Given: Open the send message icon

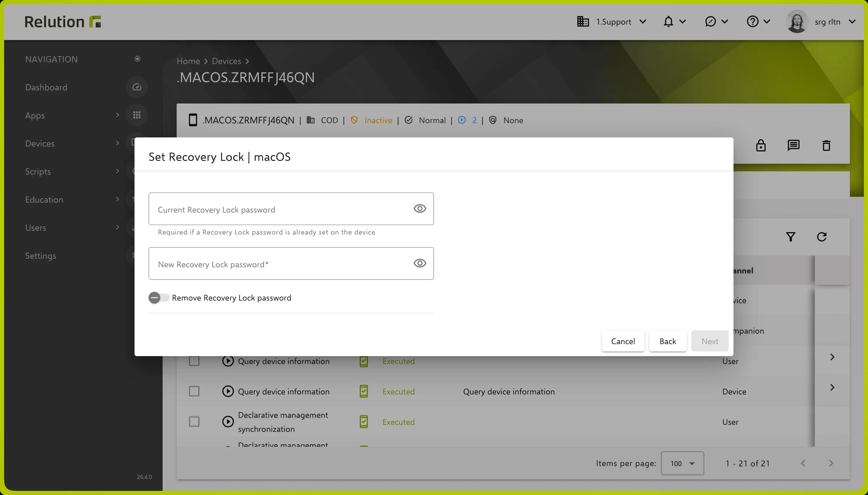Looking at the screenshot, I should click(x=793, y=146).
